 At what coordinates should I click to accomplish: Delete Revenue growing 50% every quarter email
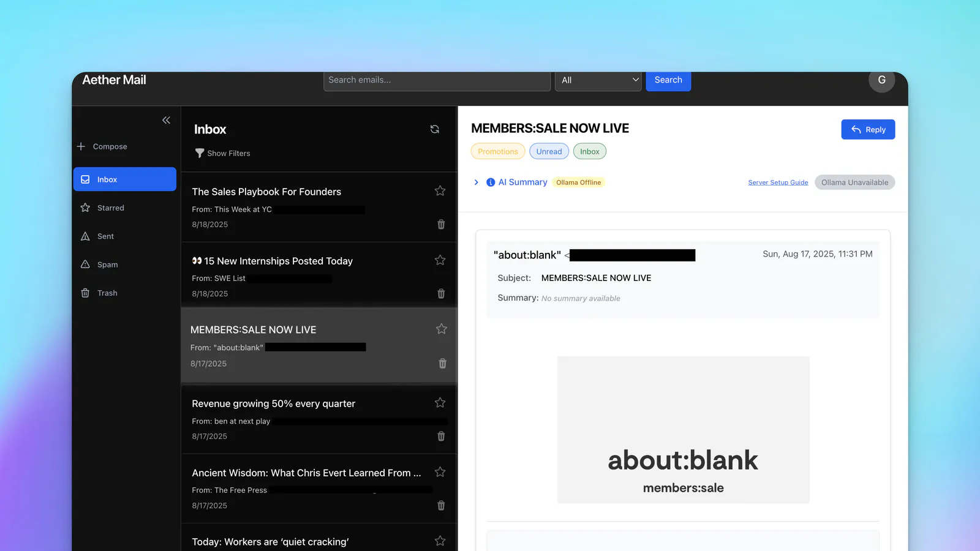click(441, 436)
